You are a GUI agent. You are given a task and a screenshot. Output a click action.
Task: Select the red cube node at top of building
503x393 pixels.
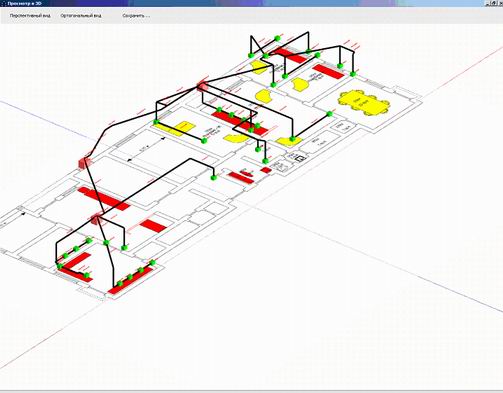tap(202, 86)
